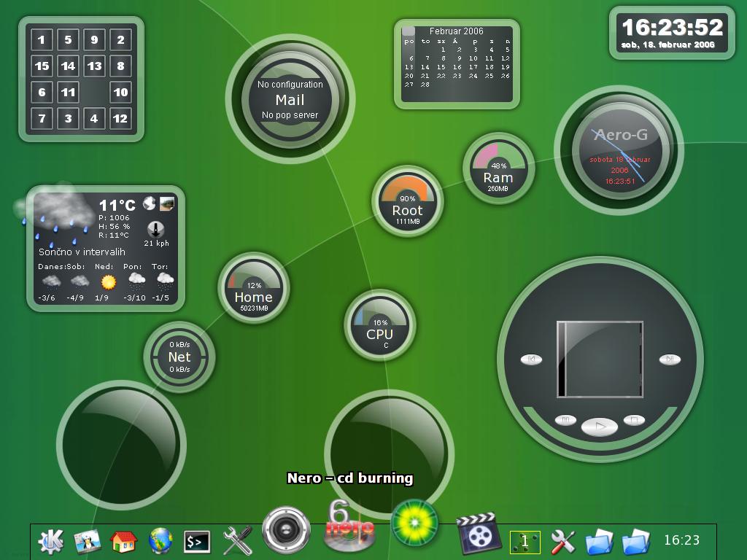Move puzzle tile 14
Image resolution: width=747 pixels, height=560 pixels.
[68, 66]
